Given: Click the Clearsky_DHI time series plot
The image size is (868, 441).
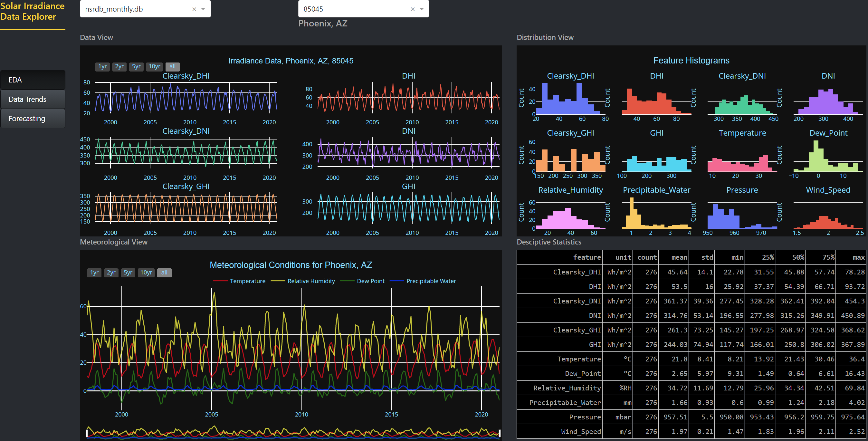Looking at the screenshot, I should tap(186, 97).
